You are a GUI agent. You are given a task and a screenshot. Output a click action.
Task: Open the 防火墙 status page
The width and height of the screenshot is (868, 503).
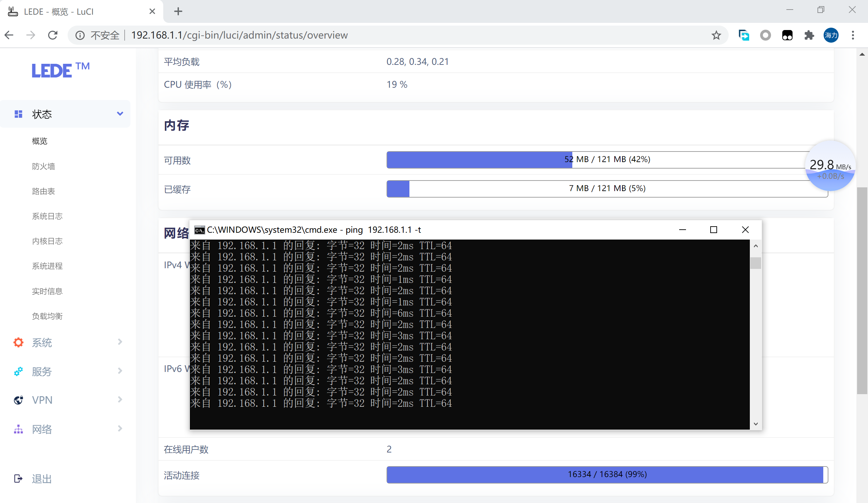(43, 166)
